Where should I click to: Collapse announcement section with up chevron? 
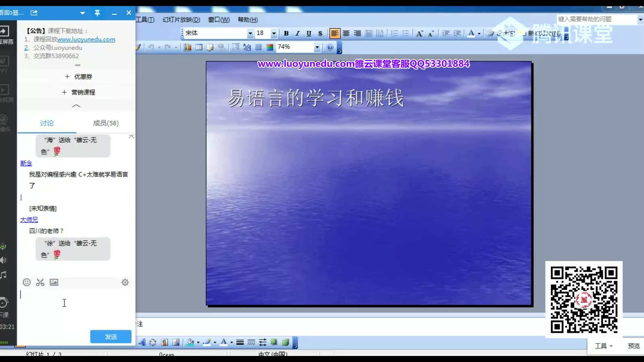tap(76, 106)
